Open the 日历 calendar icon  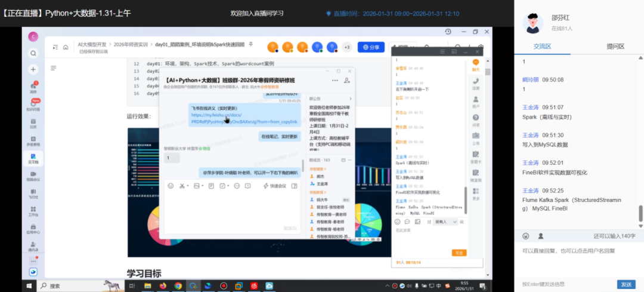point(33,124)
